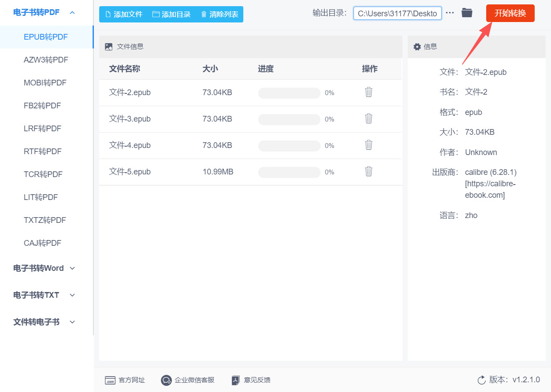Select file row 文件-3.epub
The width and height of the screenshot is (551, 392).
[250, 119]
